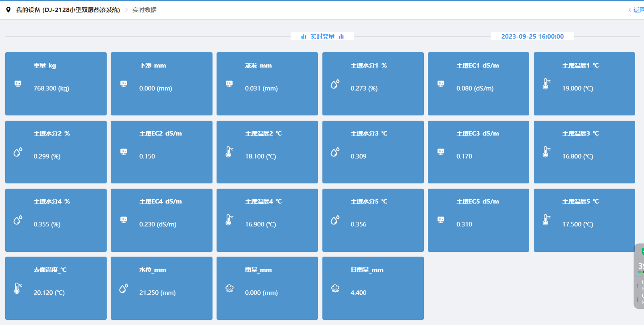Click the floating widget at the right edge
This screenshot has height=325, width=644.
coord(640,276)
